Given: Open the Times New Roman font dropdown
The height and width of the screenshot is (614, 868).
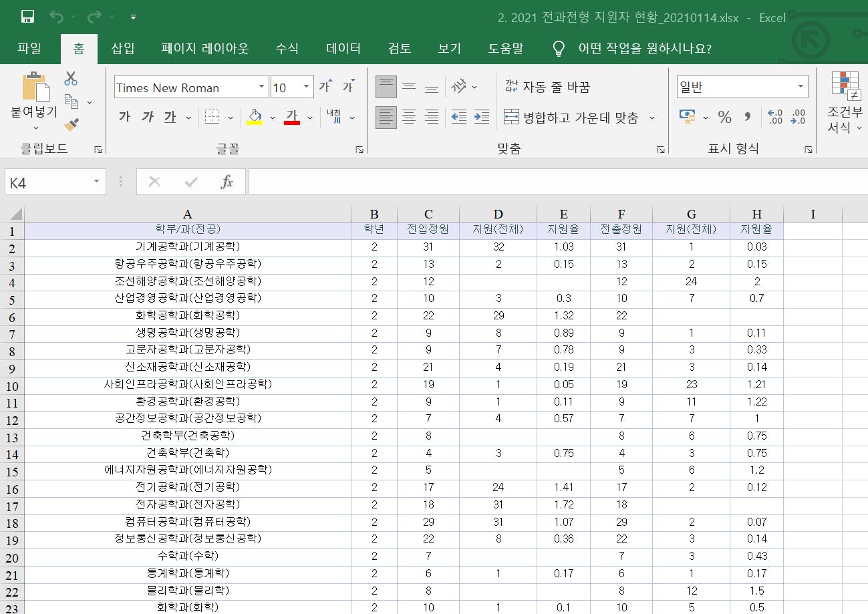Looking at the screenshot, I should [261, 87].
